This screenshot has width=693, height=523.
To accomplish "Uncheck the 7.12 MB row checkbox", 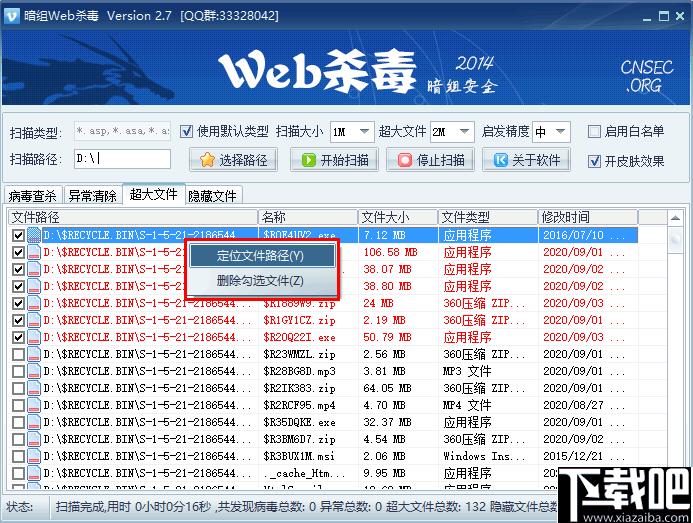I will pyautogui.click(x=18, y=235).
